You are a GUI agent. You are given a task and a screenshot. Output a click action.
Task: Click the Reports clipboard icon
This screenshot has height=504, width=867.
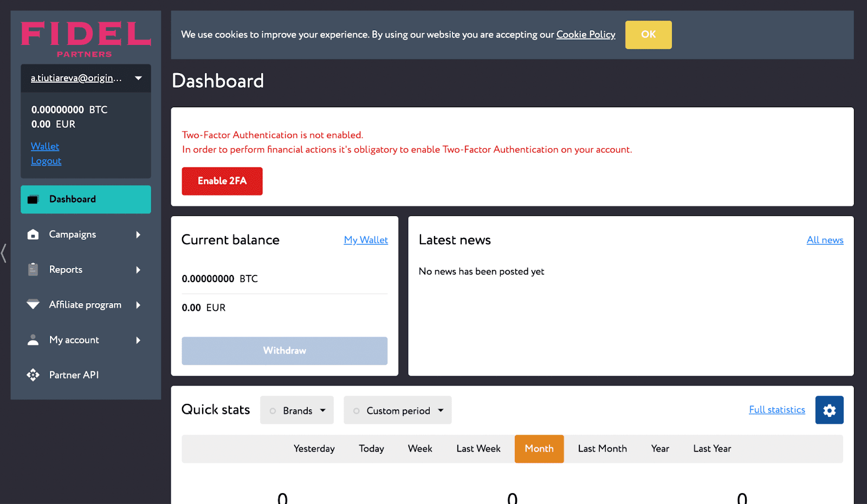[x=33, y=270]
